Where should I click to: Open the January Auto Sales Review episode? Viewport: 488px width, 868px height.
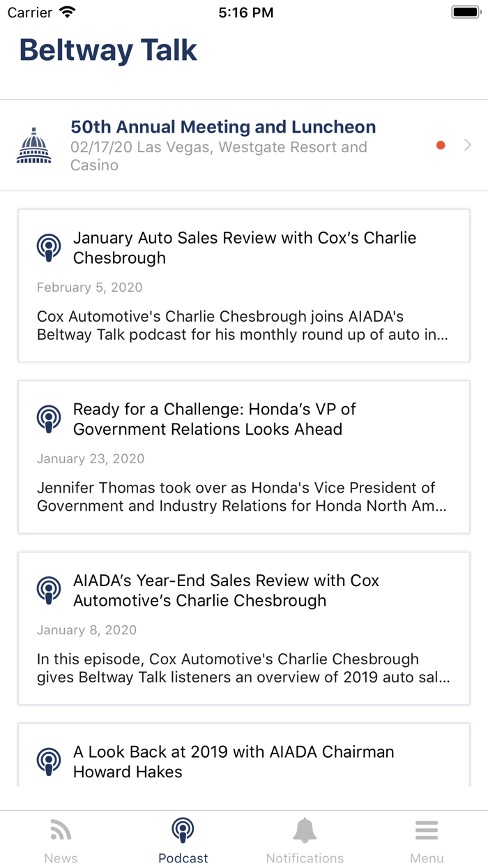click(x=244, y=286)
